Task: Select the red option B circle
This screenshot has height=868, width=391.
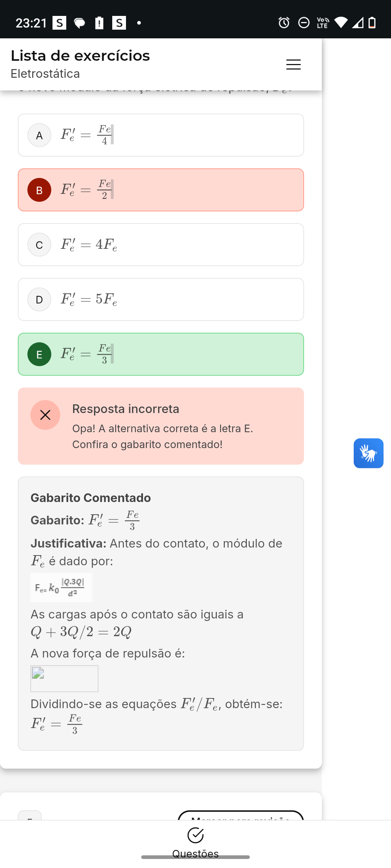Action: point(39,190)
